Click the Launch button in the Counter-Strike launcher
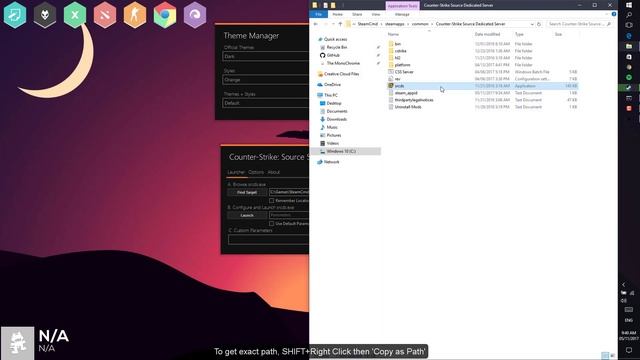The image size is (640, 360). tap(247, 215)
